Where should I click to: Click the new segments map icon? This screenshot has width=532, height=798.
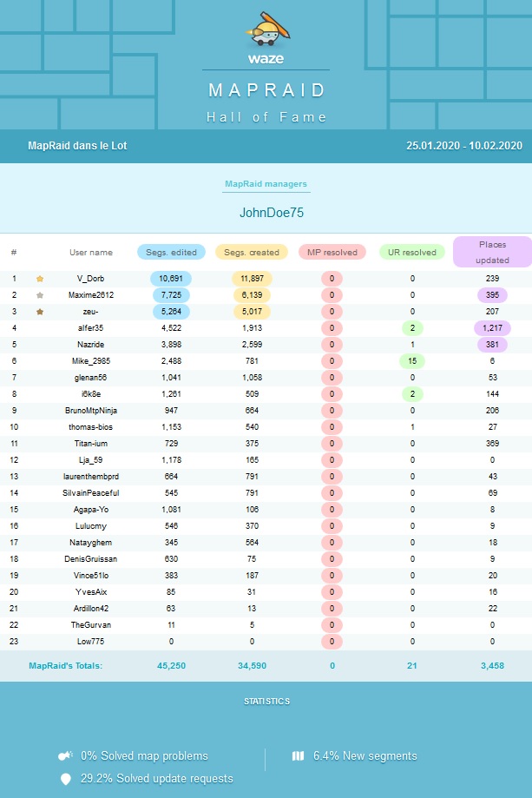click(x=299, y=756)
